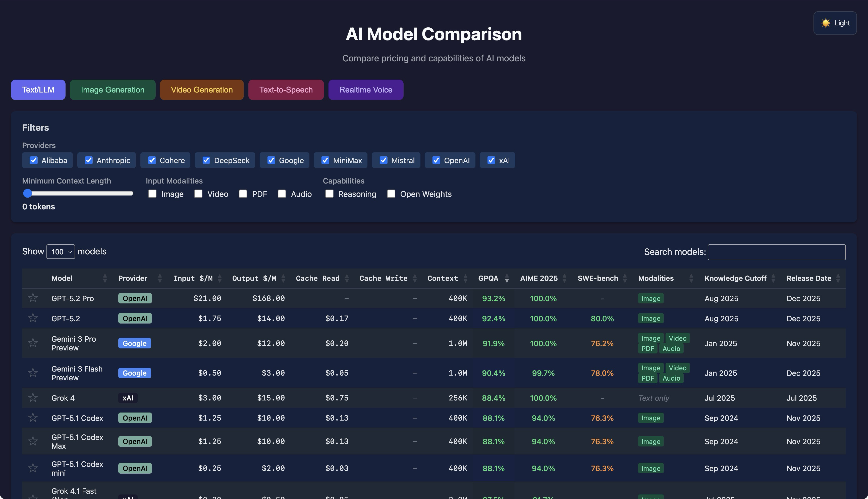Select the Text-to-Speech category button
868x499 pixels.
(x=286, y=90)
